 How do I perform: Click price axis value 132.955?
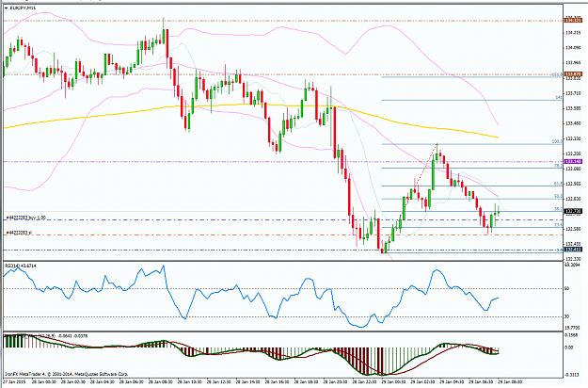click(x=573, y=184)
